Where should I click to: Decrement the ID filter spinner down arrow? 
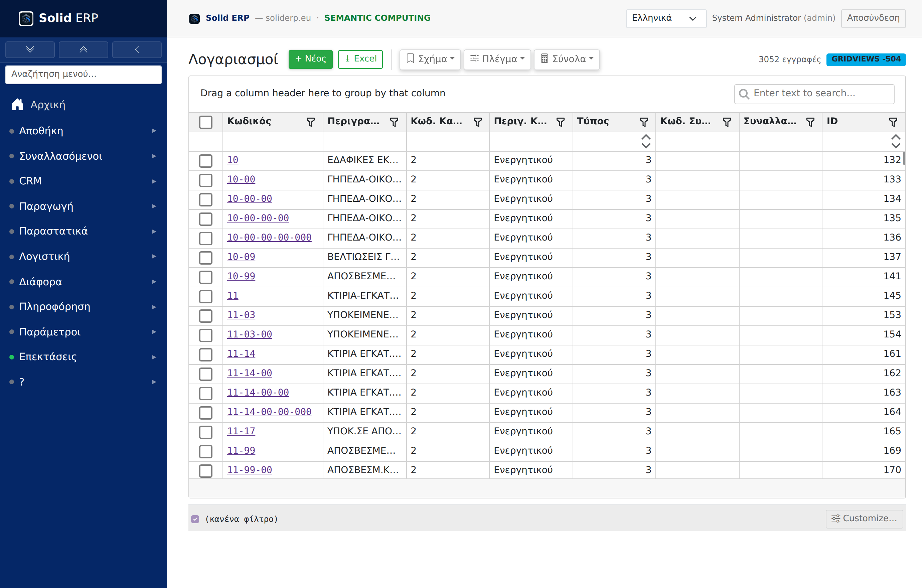coord(896,146)
